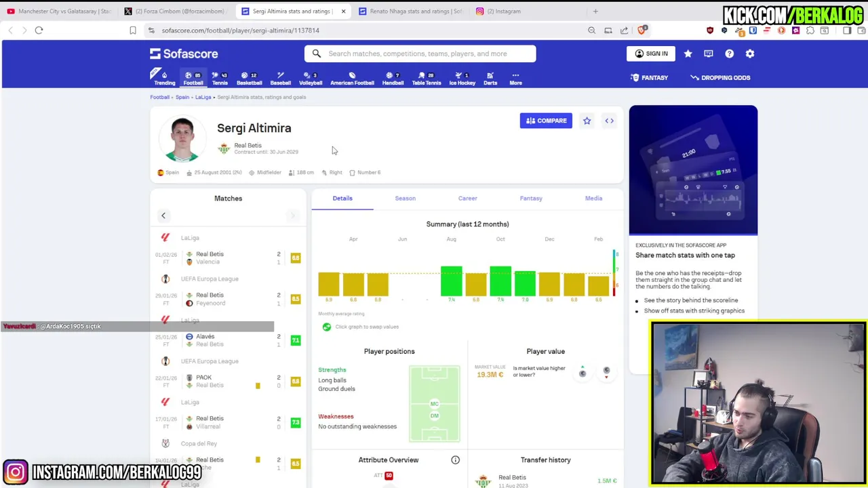Go to LaLiga breadcrumb
The image size is (868, 488).
click(x=203, y=97)
